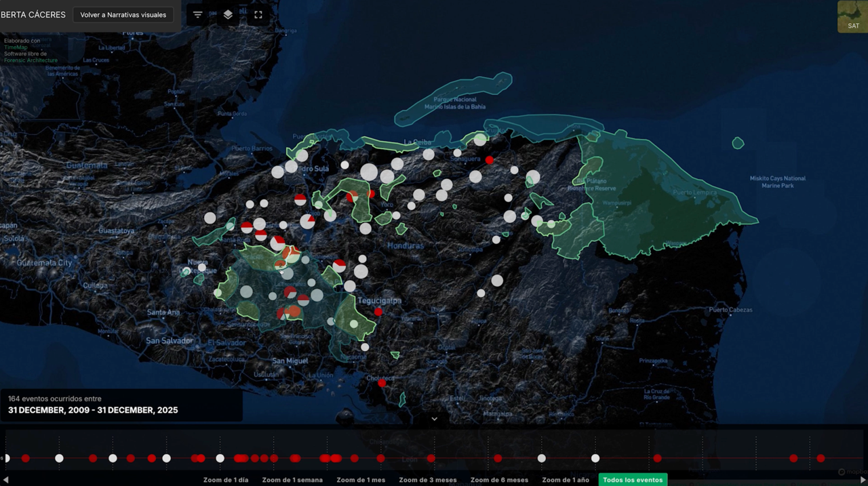Open the filter options icon
The image size is (868, 486).
[x=197, y=14]
